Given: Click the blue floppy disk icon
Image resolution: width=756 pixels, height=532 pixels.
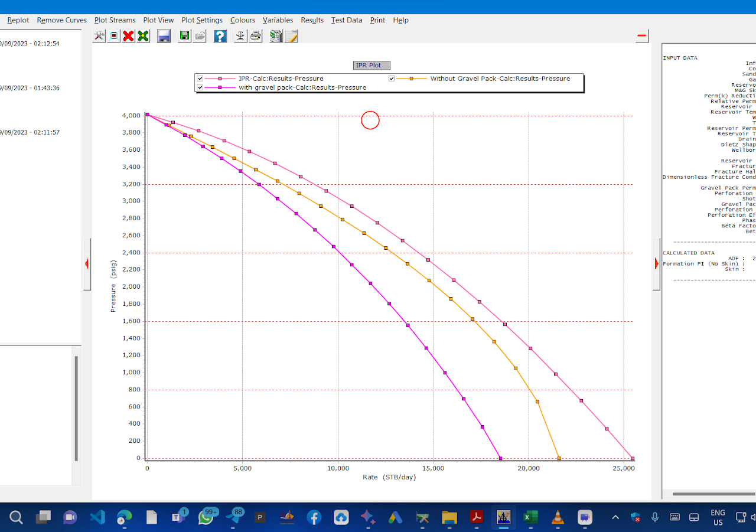Looking at the screenshot, I should click(164, 36).
